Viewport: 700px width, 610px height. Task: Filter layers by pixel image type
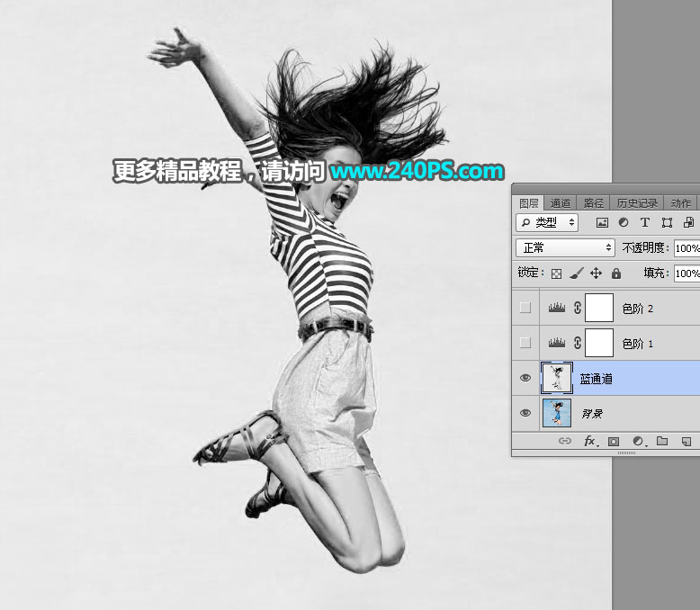coord(602,222)
